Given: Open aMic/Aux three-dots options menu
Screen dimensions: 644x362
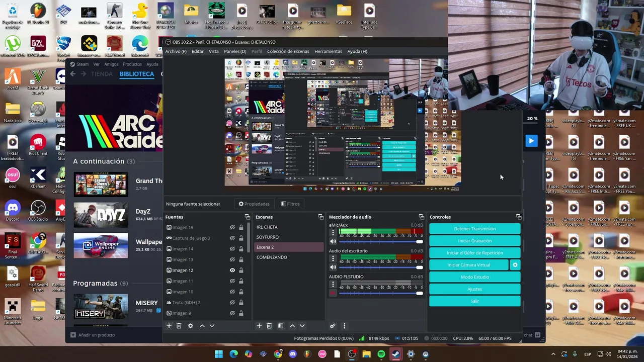Looking at the screenshot, I should (333, 233).
